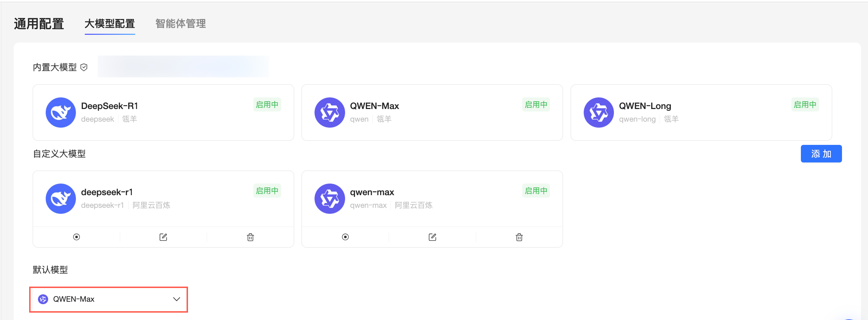Click the small logo in default model selector
The height and width of the screenshot is (320, 868).
(43, 299)
